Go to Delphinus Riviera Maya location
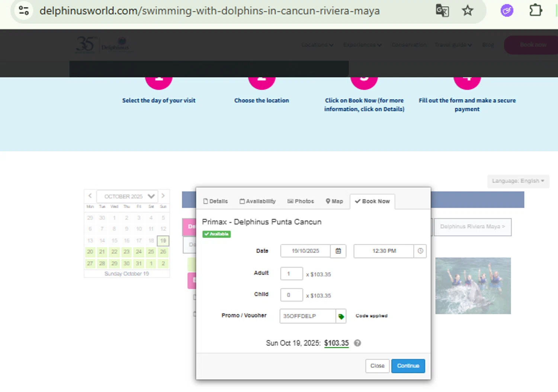558x392 pixels. 472,226
